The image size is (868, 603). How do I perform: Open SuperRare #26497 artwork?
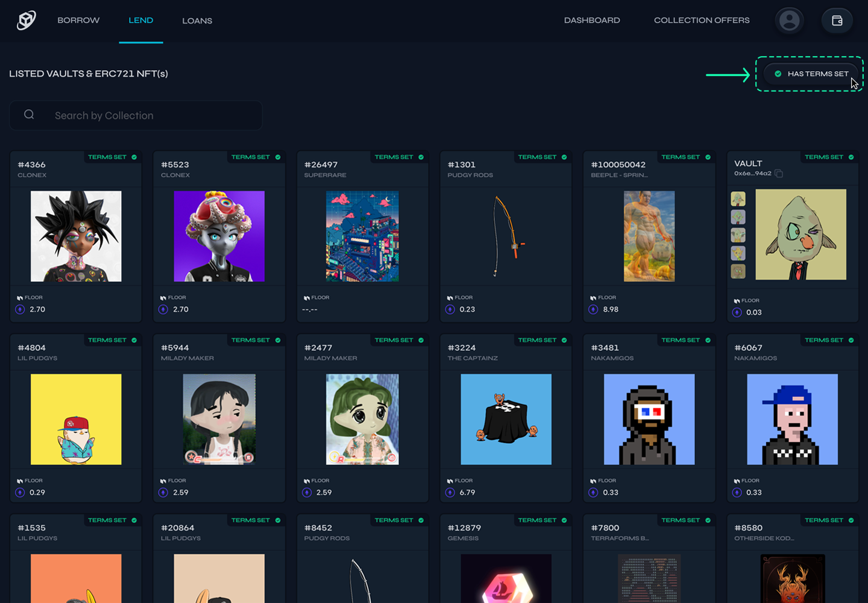click(x=362, y=236)
